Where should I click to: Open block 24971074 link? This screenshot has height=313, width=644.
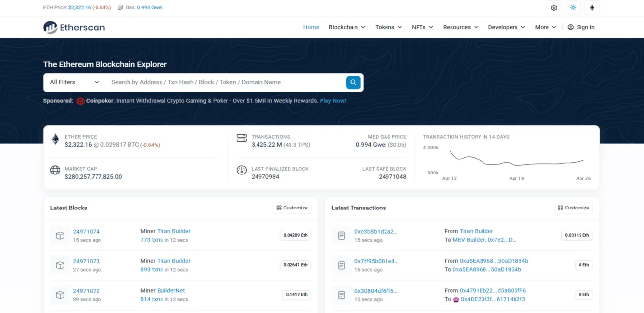pos(86,232)
